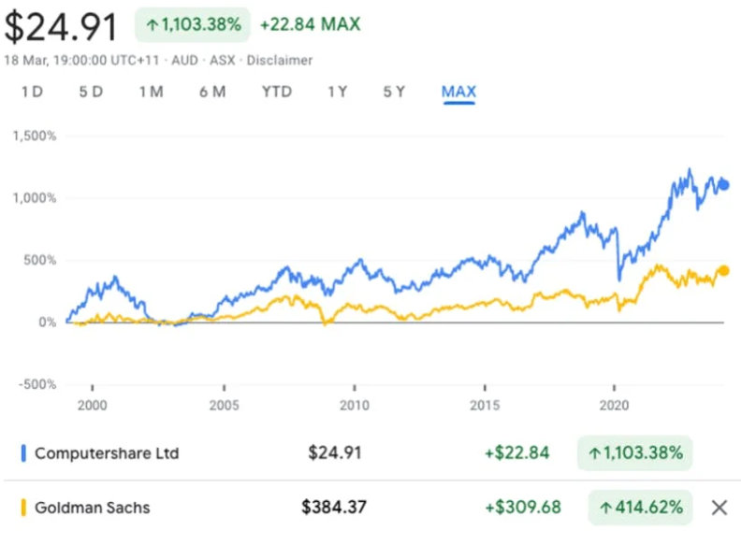Click the 1,500% y-axis label
Screen dimensions: 756x545
tap(35, 136)
